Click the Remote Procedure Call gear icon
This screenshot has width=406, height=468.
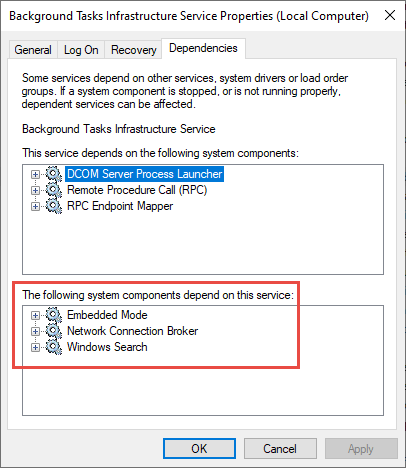pos(54,190)
